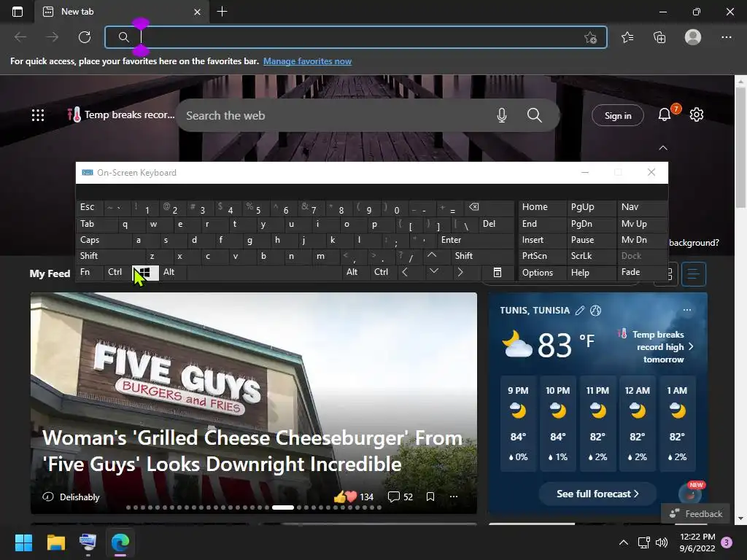Select the active carousel indicator bar

coord(282,507)
